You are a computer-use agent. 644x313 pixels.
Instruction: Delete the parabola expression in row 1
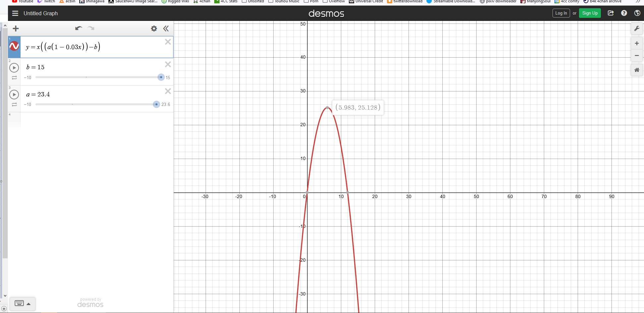(x=168, y=42)
